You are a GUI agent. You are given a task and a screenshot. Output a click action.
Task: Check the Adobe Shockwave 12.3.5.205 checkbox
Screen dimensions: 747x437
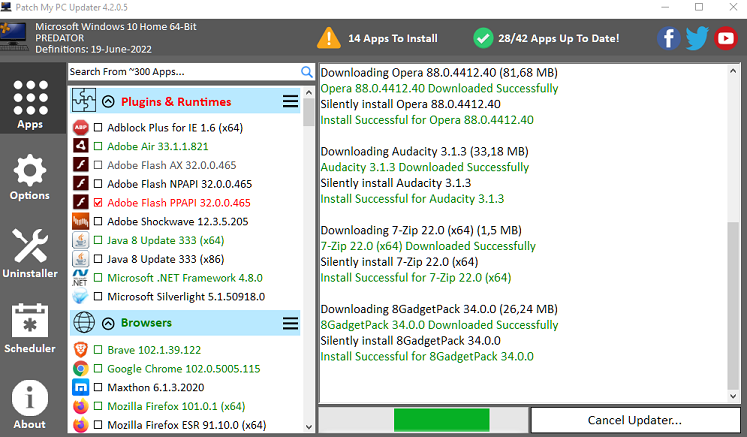click(98, 221)
